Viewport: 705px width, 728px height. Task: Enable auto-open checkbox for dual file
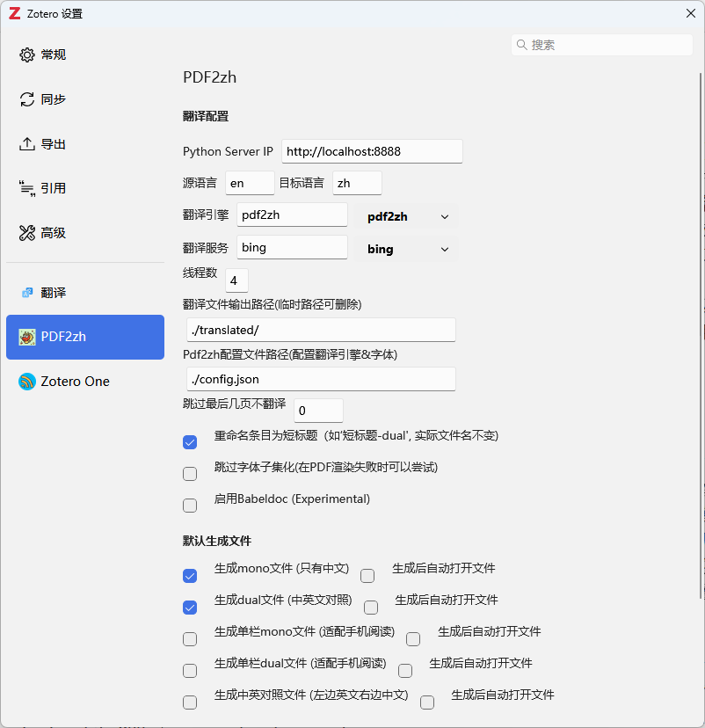[371, 608]
